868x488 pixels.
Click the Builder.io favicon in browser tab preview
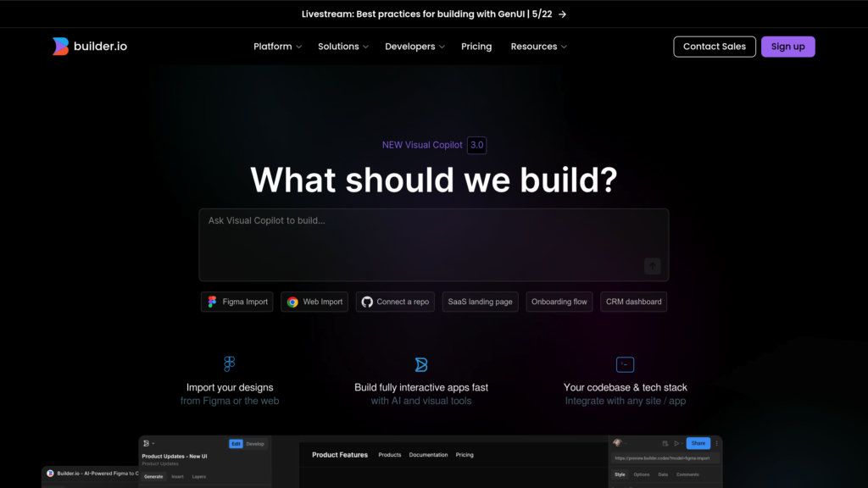[50, 473]
